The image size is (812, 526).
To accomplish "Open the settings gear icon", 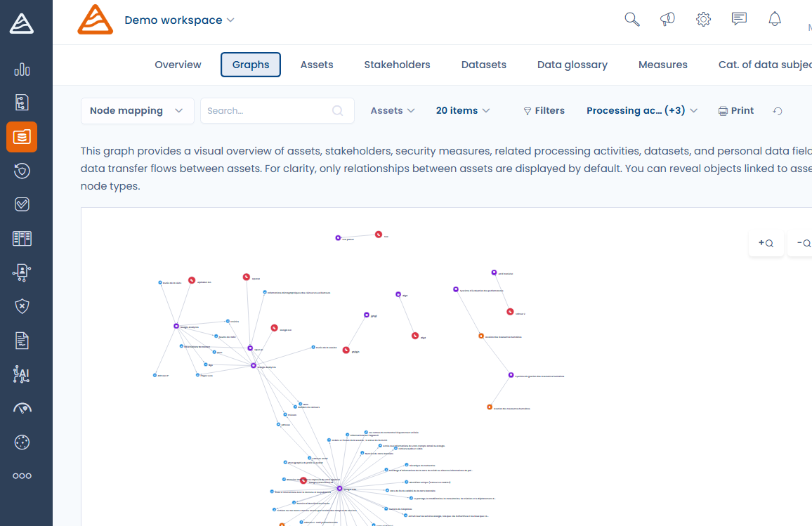I will (703, 19).
